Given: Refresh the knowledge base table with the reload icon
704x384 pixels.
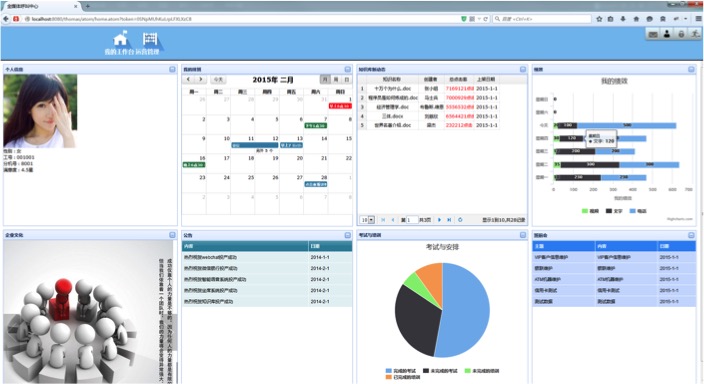Looking at the screenshot, I should click(460, 220).
